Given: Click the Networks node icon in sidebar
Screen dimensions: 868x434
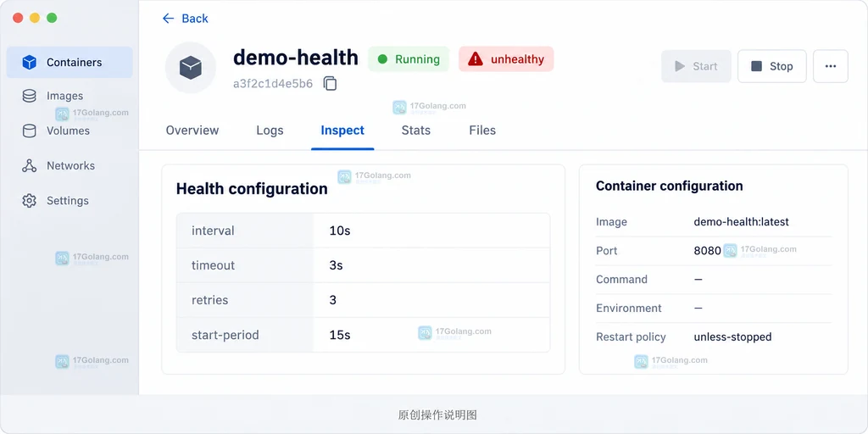Looking at the screenshot, I should (30, 165).
